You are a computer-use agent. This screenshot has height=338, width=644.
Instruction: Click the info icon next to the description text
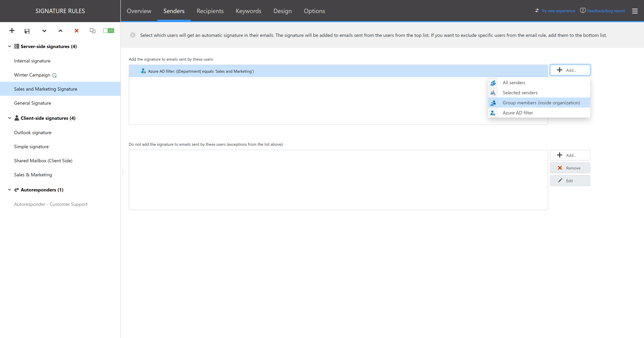(x=132, y=35)
